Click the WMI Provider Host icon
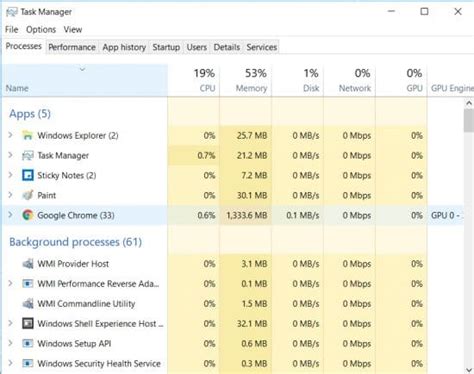The height and width of the screenshot is (374, 474). [x=28, y=264]
